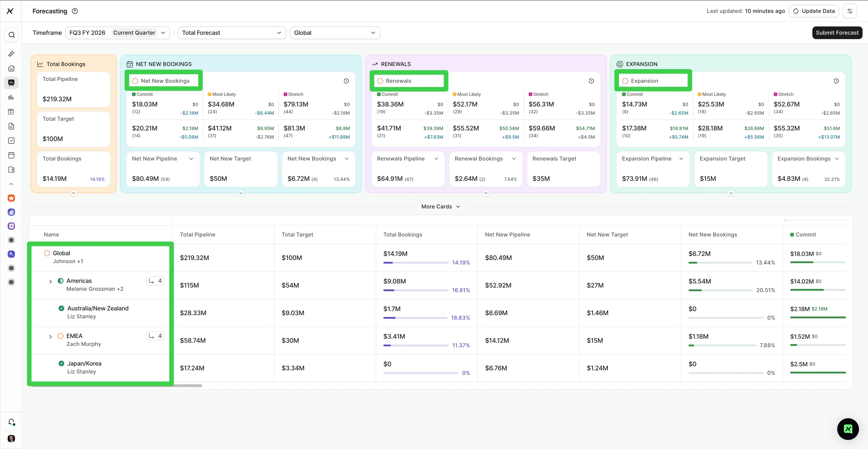Click the purple building app icon
The image size is (868, 449).
pyautogui.click(x=11, y=212)
